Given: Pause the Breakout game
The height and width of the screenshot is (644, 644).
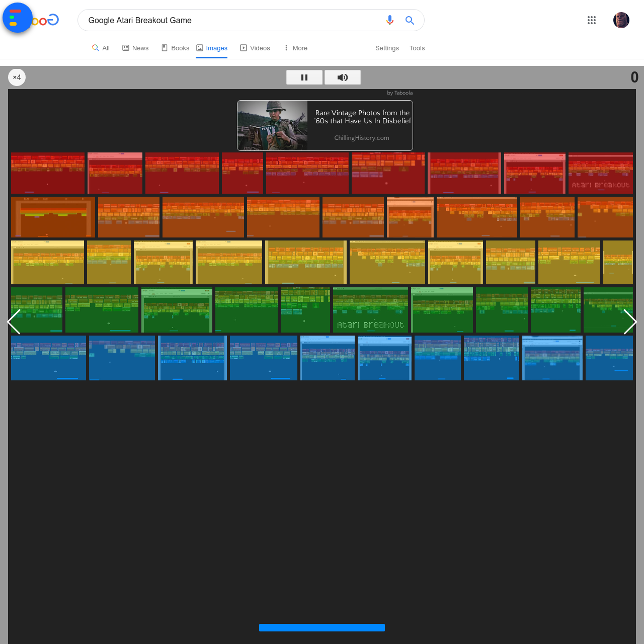Looking at the screenshot, I should click(304, 77).
